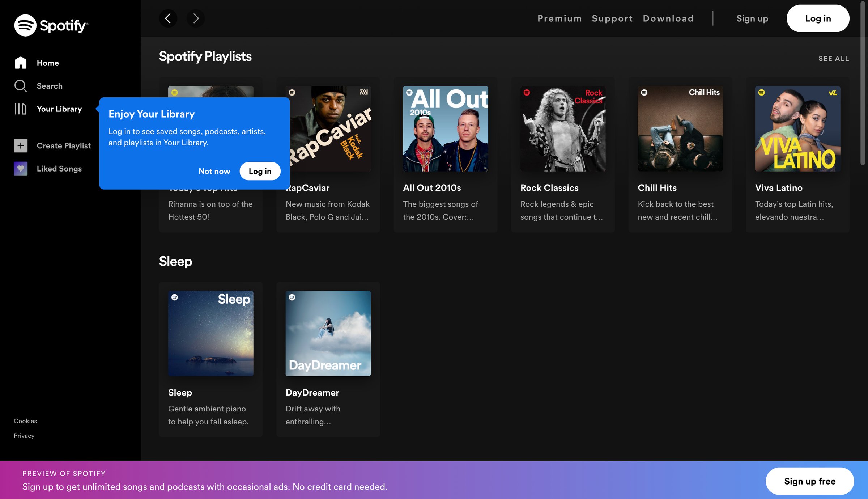The height and width of the screenshot is (499, 868).
Task: Click 'Kick back to the best' description
Action: [x=677, y=211]
